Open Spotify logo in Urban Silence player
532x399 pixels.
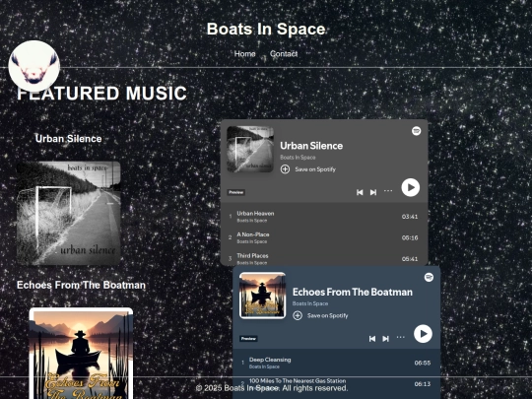pos(417,131)
